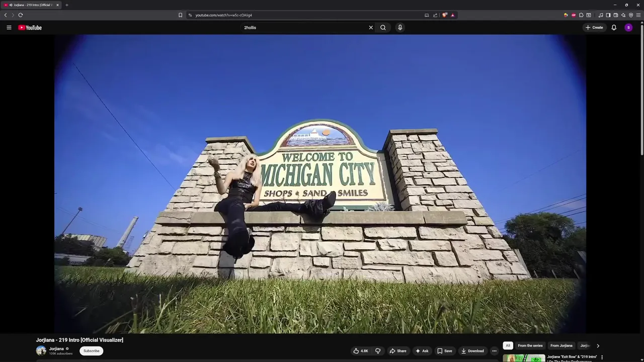Like the video with 4.8K likes
The height and width of the screenshot is (362, 644).
[x=361, y=351]
